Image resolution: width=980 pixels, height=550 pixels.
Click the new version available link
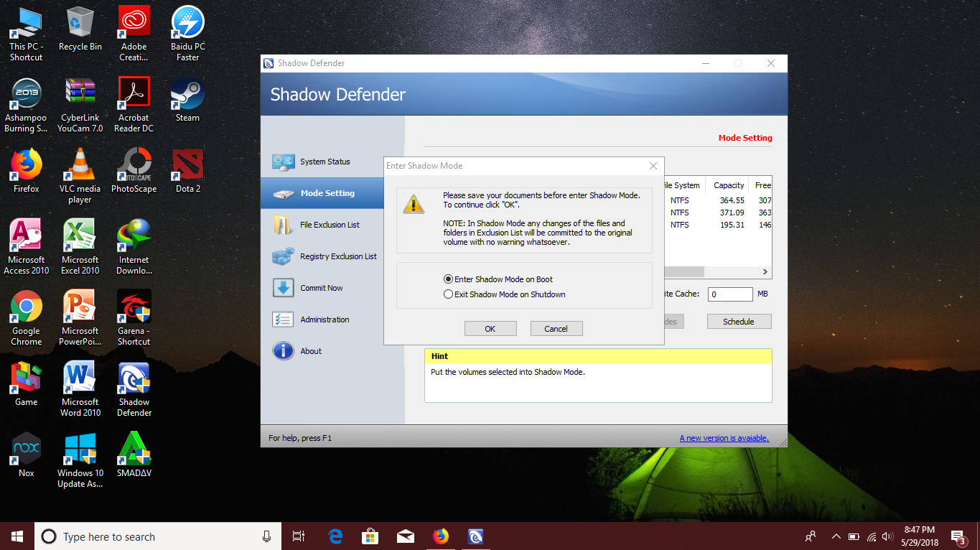723,437
